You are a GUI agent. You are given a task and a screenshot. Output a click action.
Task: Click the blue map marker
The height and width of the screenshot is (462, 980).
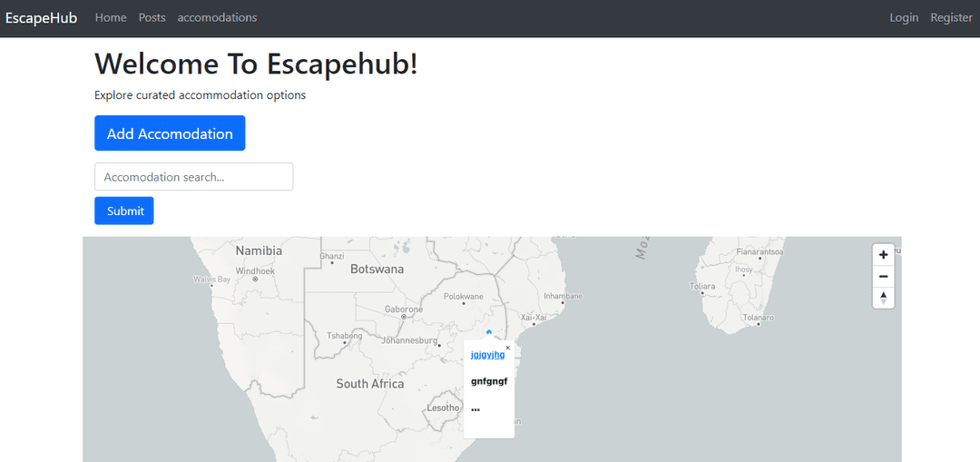489,333
